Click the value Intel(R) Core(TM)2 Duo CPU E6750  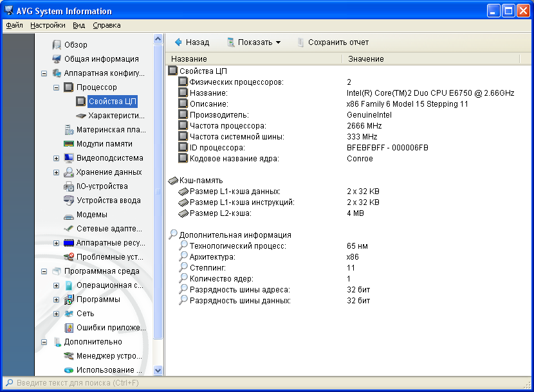(430, 93)
